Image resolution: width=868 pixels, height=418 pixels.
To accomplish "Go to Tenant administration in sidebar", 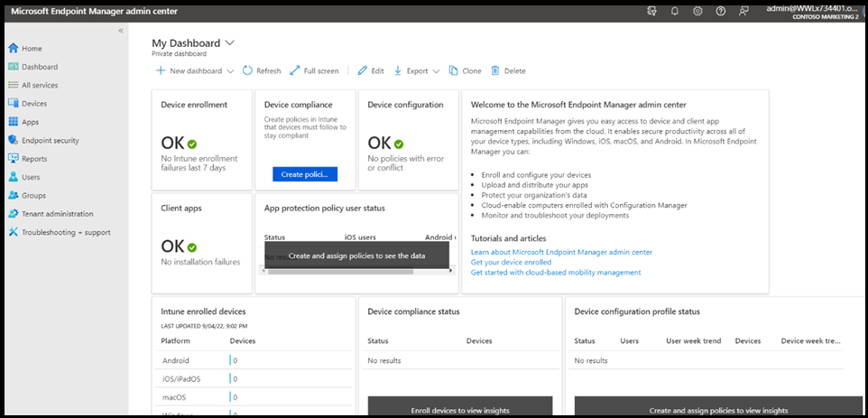I will click(x=57, y=214).
